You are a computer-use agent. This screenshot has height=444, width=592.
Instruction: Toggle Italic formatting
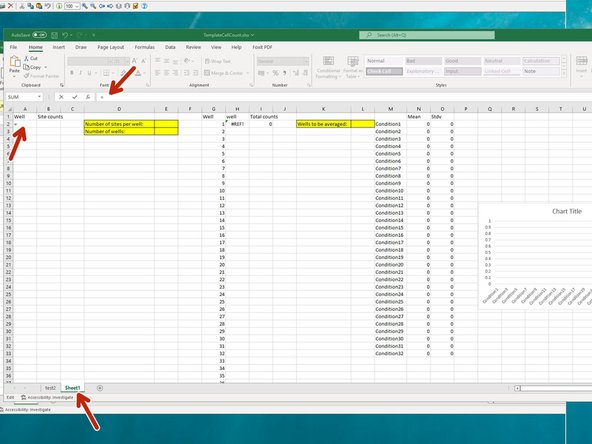(80, 73)
